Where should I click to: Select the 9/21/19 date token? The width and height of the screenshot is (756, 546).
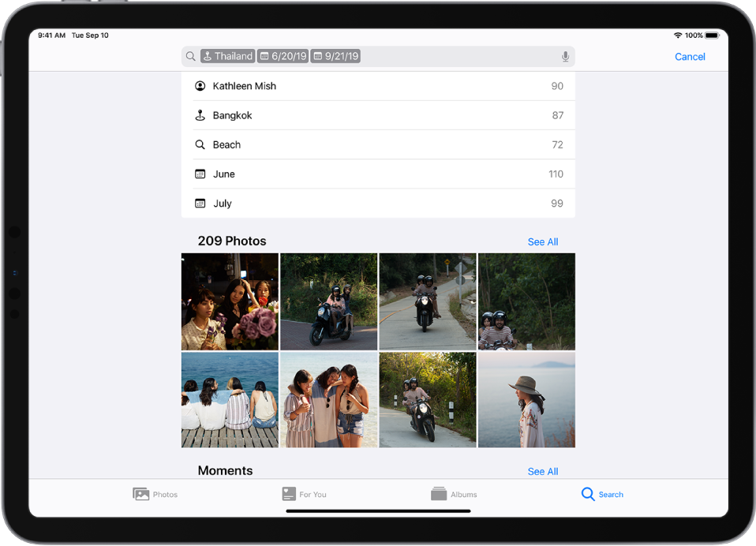point(336,56)
